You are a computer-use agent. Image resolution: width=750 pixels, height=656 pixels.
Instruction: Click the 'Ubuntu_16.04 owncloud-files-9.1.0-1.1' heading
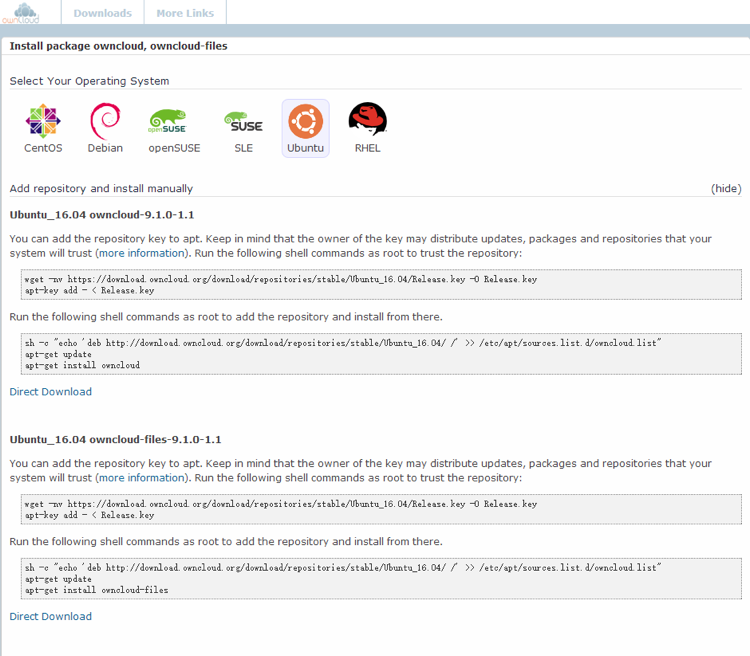pyautogui.click(x=115, y=439)
